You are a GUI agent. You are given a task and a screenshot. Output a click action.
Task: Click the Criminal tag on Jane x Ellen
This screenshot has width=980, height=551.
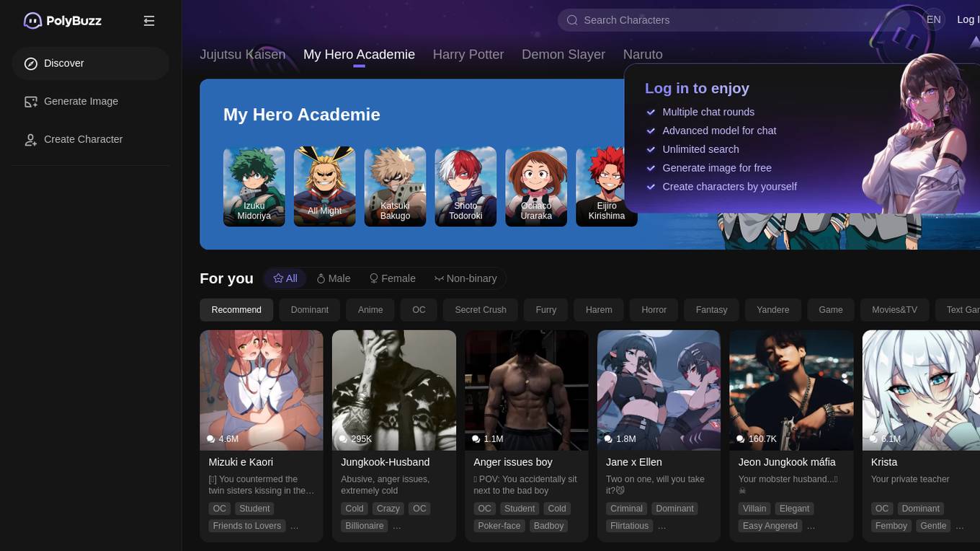click(x=627, y=508)
